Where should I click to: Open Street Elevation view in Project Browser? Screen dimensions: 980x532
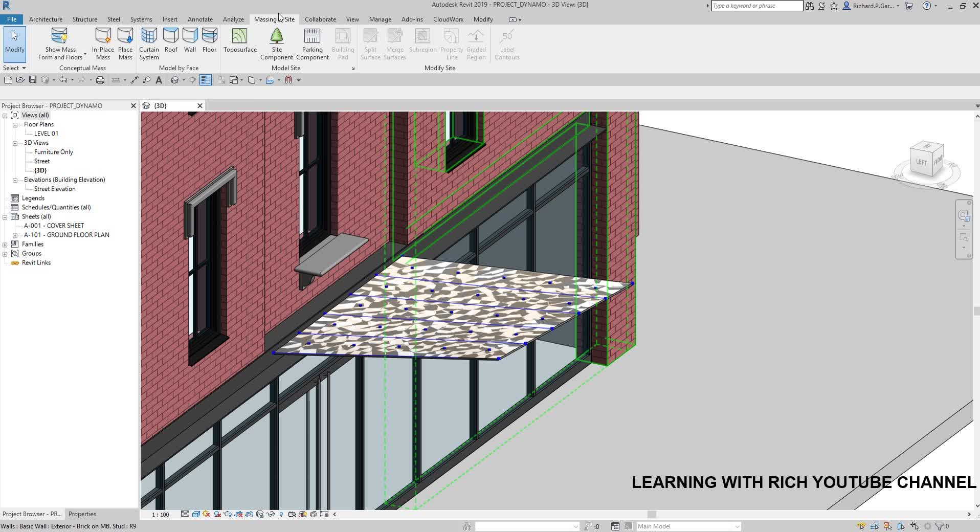point(55,189)
